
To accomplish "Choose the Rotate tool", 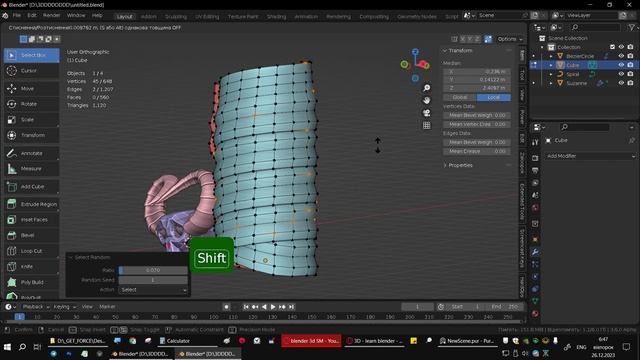I will 31,104.
